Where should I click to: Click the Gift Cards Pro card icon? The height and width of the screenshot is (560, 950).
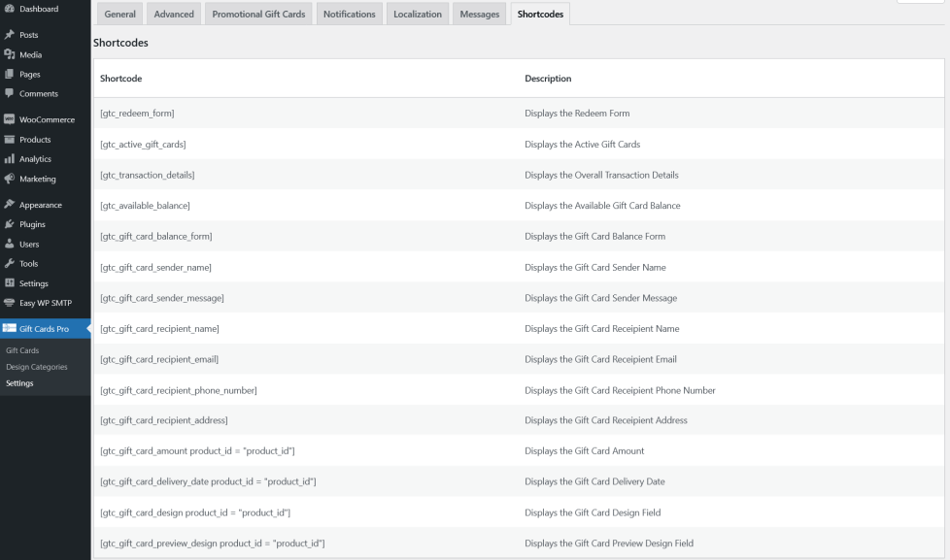coord(9,328)
